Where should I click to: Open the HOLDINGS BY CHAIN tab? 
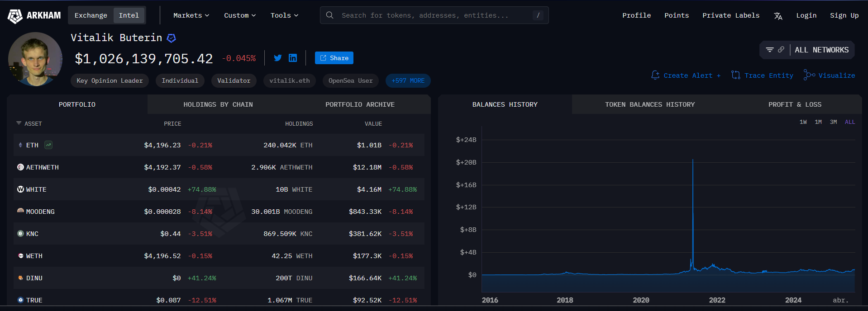tap(218, 104)
